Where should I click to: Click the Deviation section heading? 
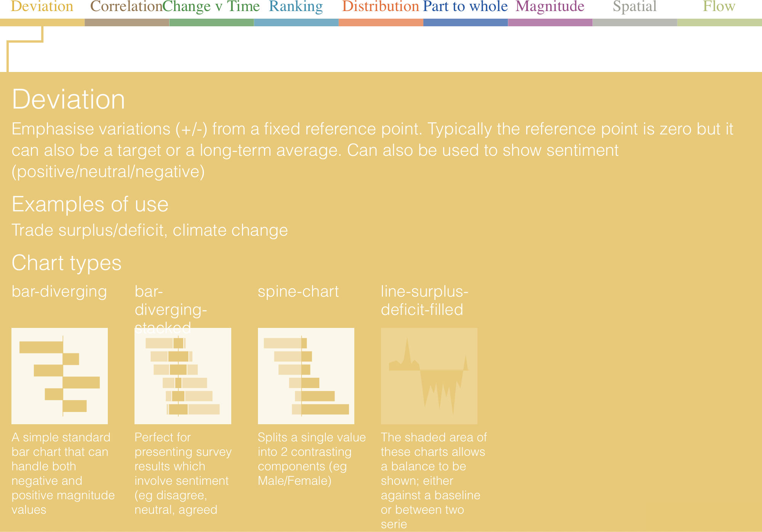pyautogui.click(x=69, y=100)
